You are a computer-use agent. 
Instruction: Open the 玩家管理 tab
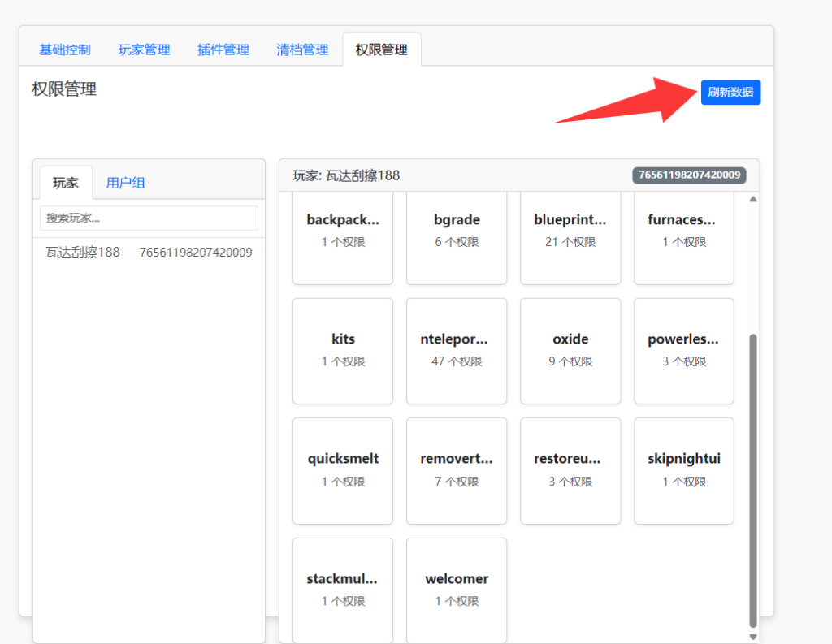(x=144, y=50)
